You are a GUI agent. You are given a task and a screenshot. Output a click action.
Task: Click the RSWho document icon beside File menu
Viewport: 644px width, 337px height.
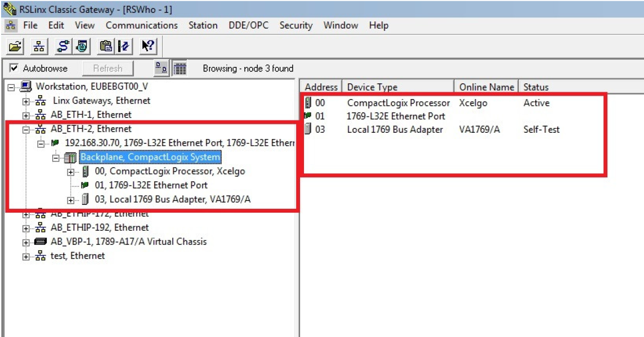tap(11, 25)
